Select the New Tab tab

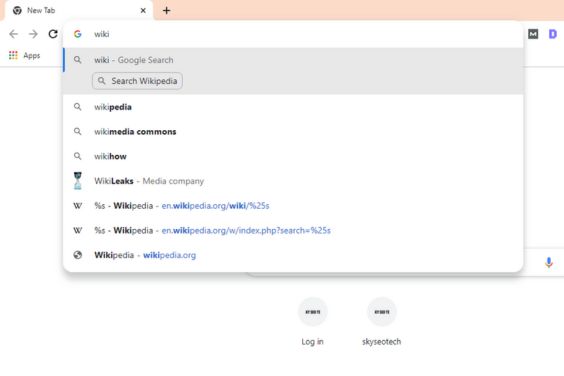(x=78, y=10)
